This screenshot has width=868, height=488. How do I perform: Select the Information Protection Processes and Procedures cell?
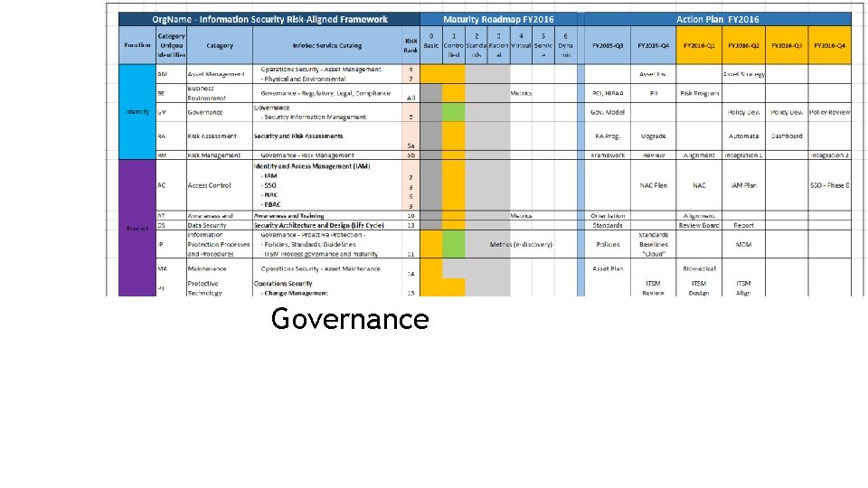click(219, 245)
